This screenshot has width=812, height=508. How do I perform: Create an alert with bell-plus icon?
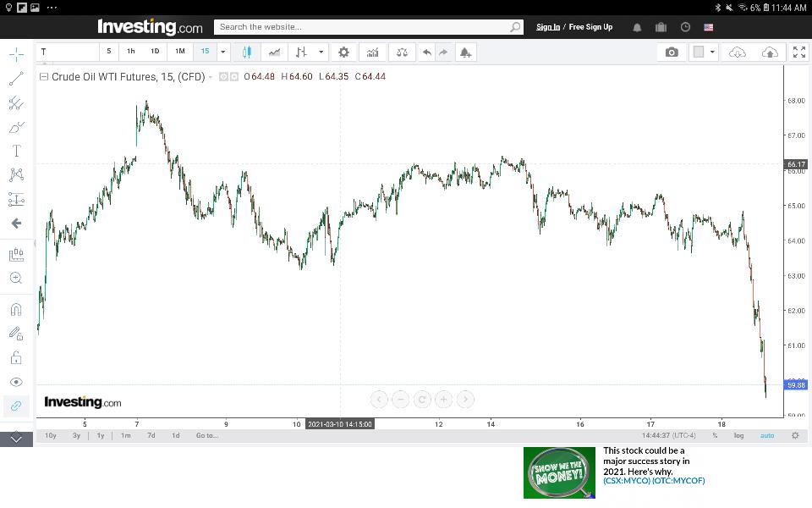point(465,52)
